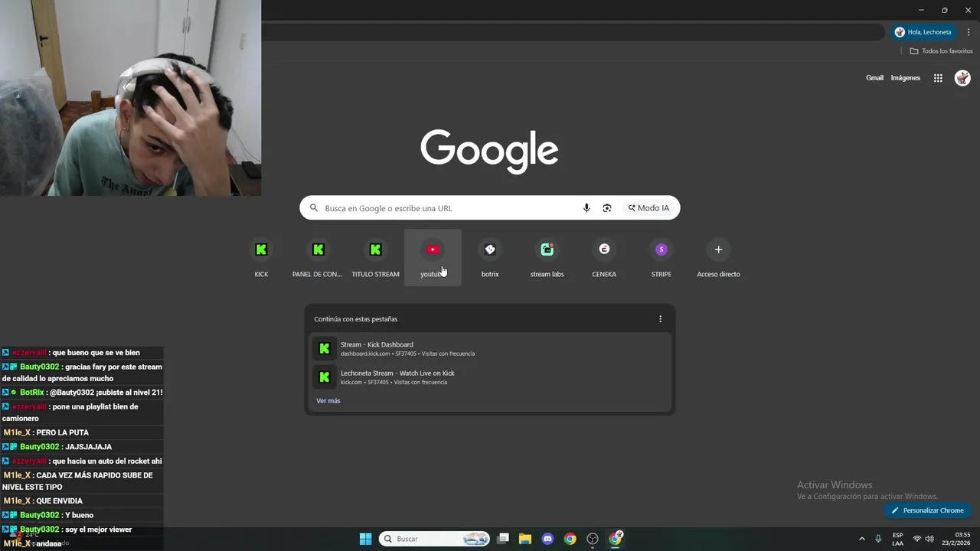Search by image with the Lens icon
The width and height of the screenshot is (980, 551).
point(607,208)
